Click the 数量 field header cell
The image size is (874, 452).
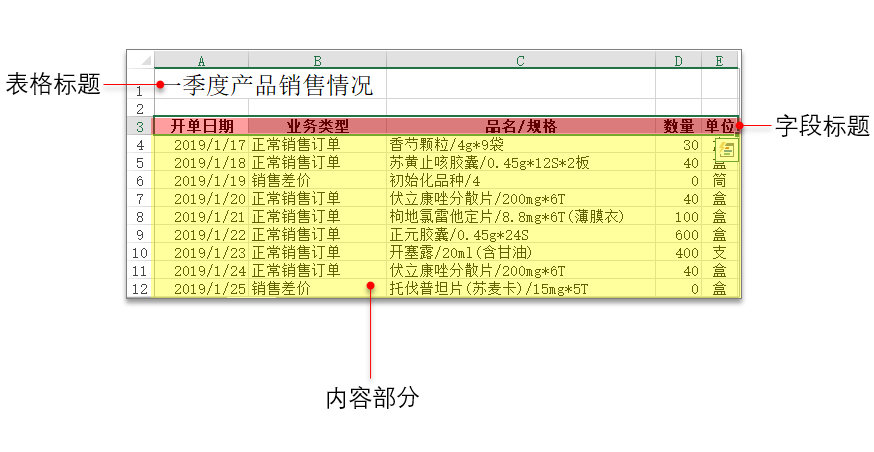point(678,126)
